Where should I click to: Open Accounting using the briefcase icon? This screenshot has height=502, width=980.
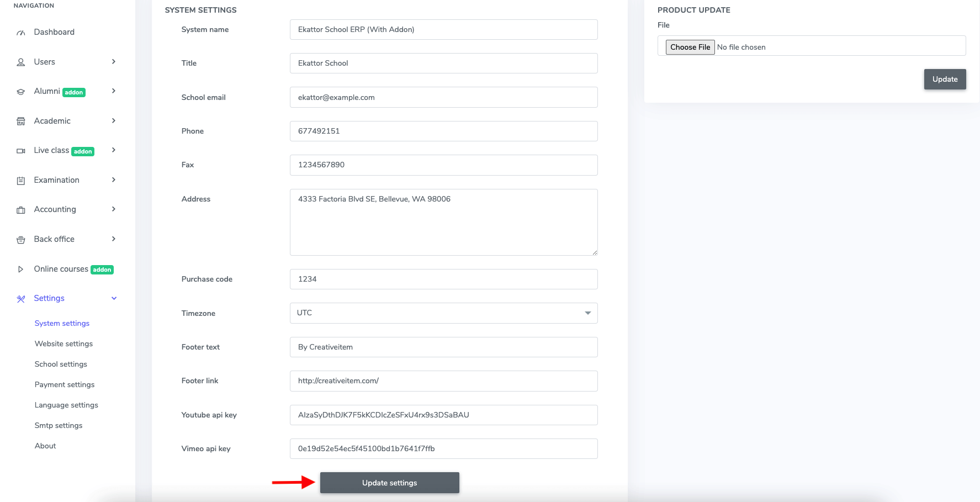20,209
